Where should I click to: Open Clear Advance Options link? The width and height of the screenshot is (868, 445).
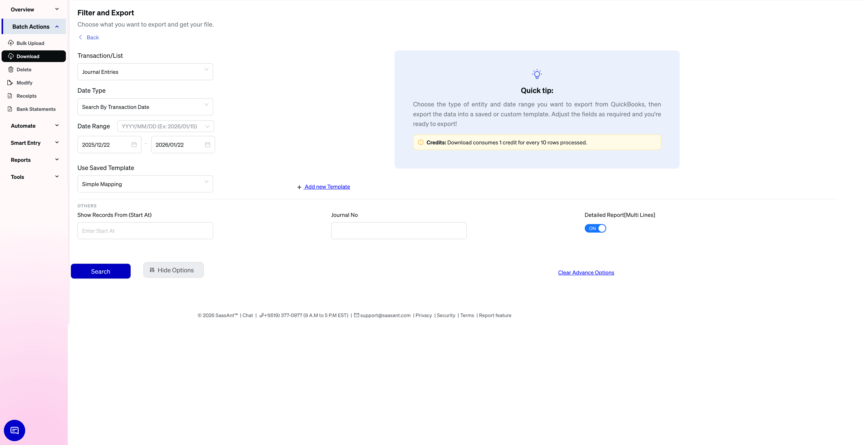pyautogui.click(x=586, y=272)
